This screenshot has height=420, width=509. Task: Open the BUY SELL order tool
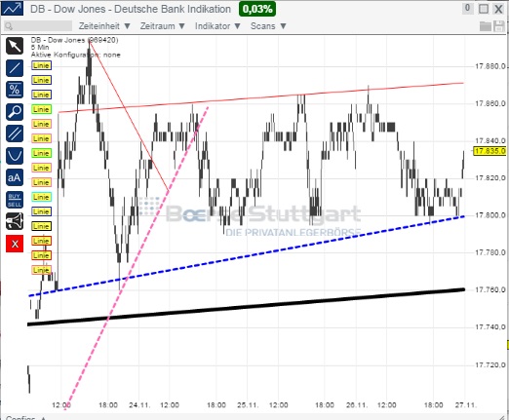click(15, 200)
